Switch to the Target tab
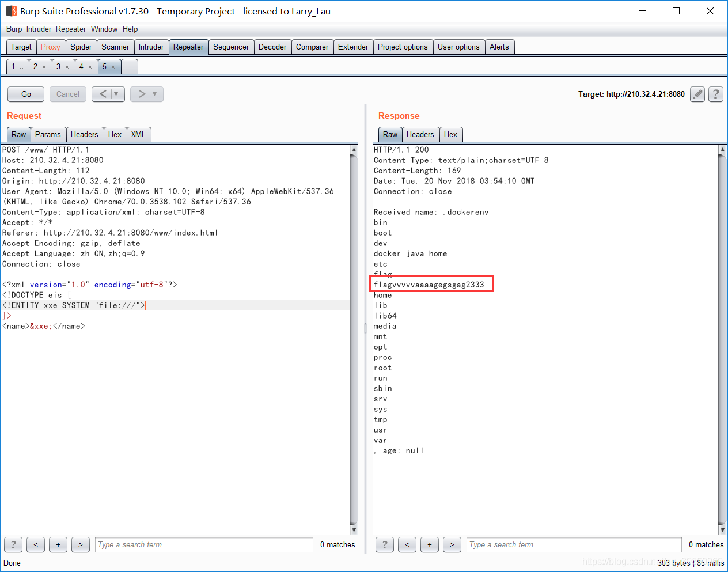This screenshot has width=728, height=572. click(x=21, y=47)
